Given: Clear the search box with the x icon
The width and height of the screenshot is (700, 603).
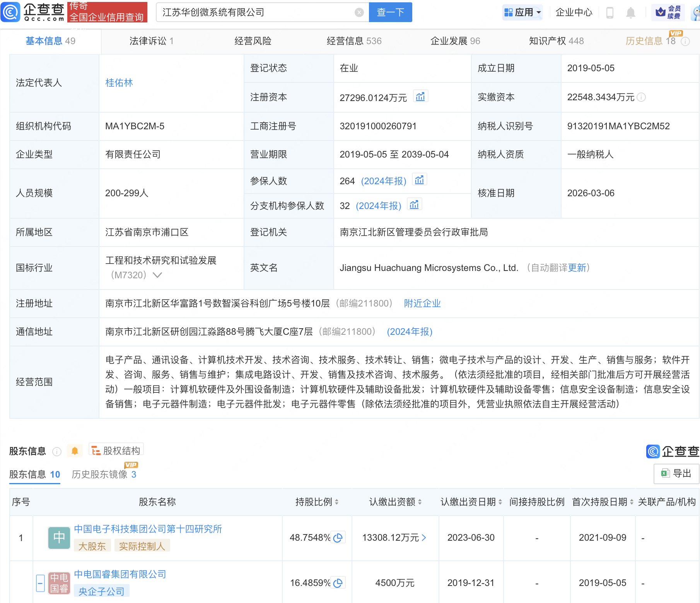Looking at the screenshot, I should click(x=360, y=12).
